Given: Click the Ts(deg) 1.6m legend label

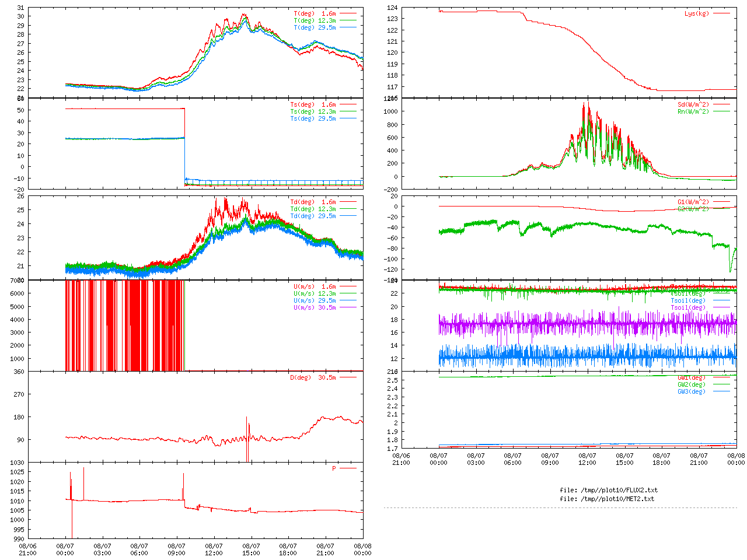Looking at the screenshot, I should pyautogui.click(x=313, y=104).
